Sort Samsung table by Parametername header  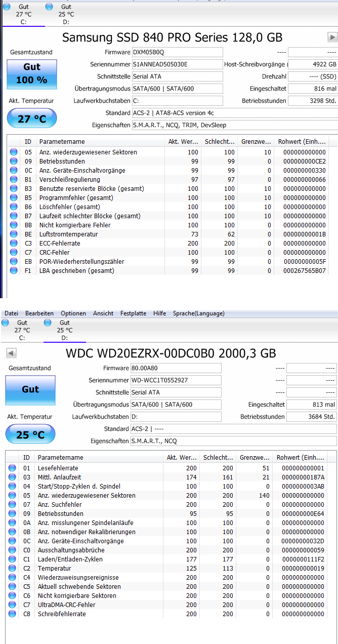point(101,142)
